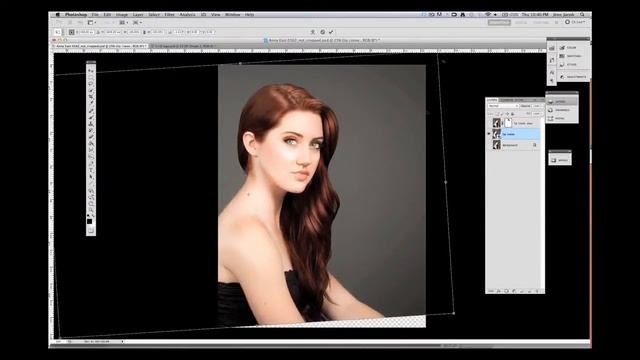Click the zoom percentage field in status bar
The height and width of the screenshot is (360, 640).
58,341
